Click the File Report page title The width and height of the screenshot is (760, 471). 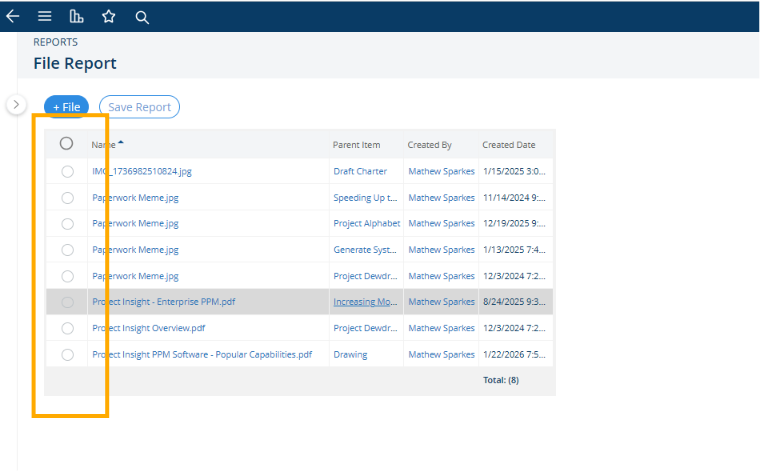(75, 63)
